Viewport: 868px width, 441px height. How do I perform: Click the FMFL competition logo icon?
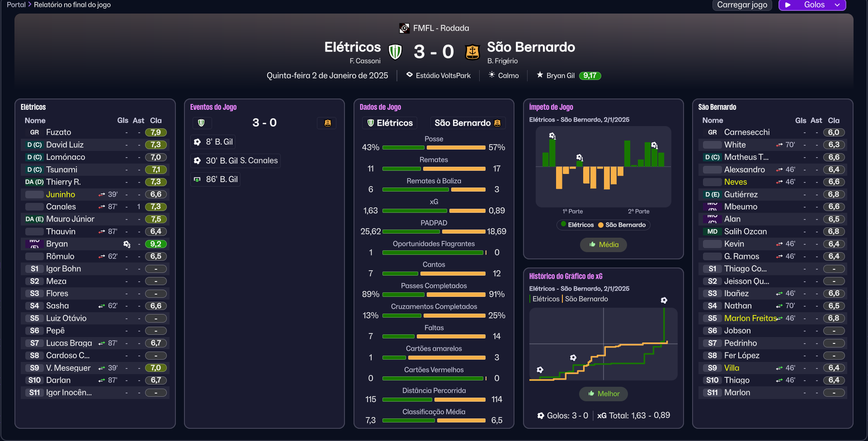[404, 28]
